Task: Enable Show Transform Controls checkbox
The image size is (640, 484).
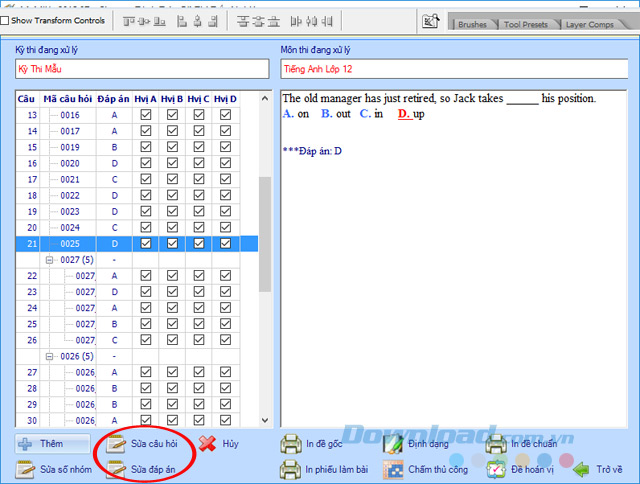Action: click(7, 20)
